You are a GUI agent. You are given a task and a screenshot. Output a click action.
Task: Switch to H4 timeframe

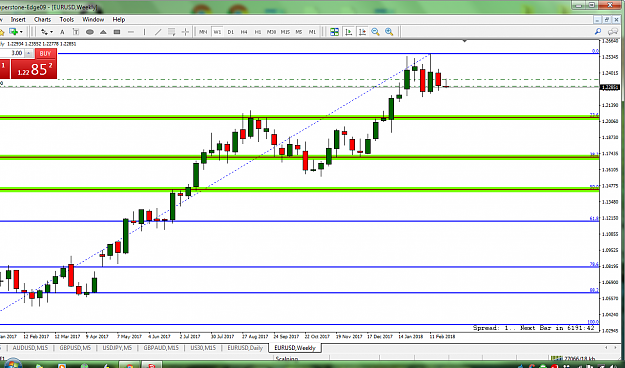244,32
